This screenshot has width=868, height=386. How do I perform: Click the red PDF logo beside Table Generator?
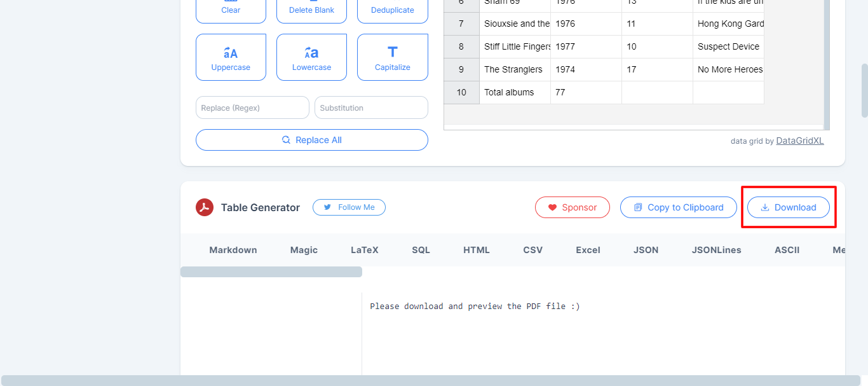click(205, 207)
